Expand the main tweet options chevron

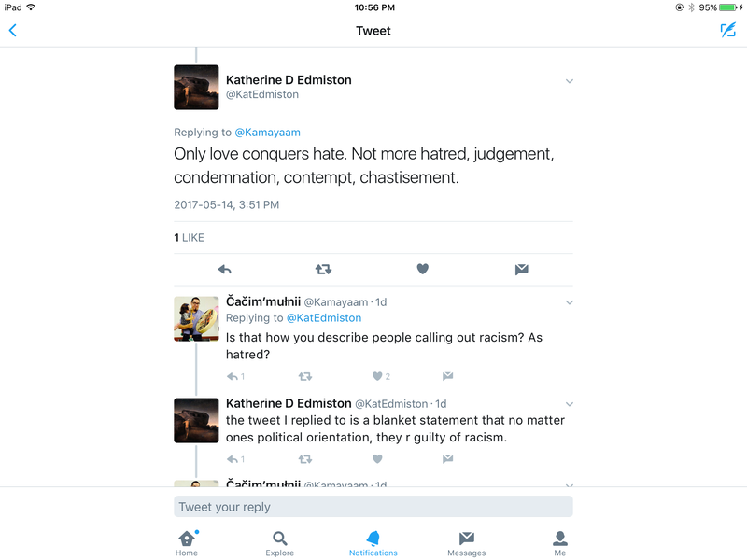pos(570,81)
